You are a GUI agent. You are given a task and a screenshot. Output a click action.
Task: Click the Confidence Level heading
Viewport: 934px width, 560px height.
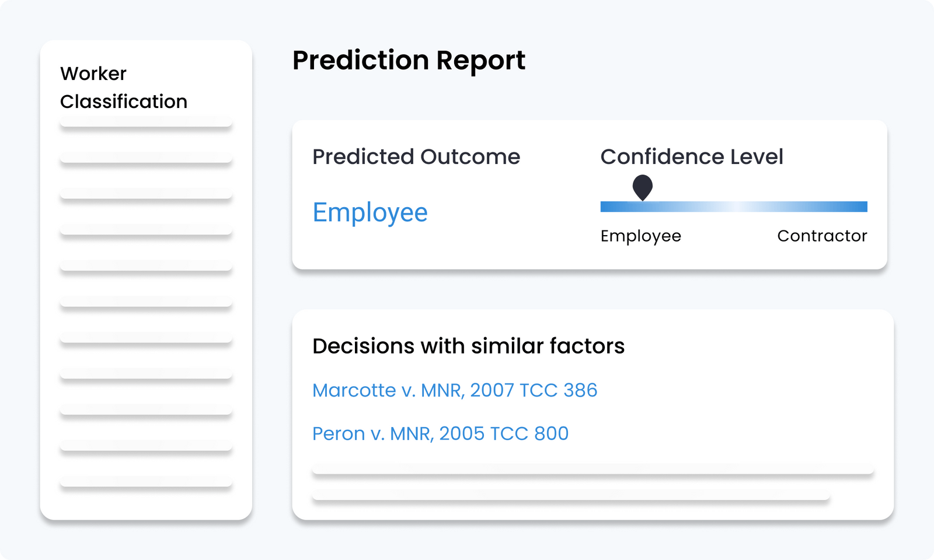point(692,156)
